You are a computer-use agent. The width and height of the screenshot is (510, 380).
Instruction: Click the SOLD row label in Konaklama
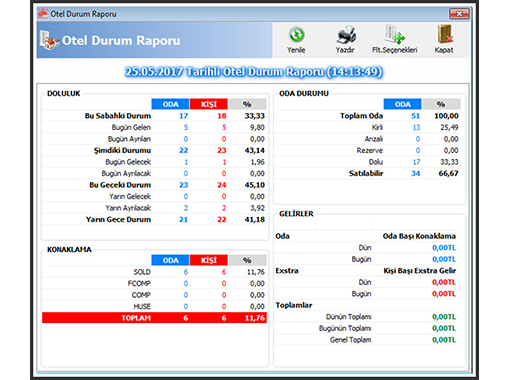coord(142,272)
